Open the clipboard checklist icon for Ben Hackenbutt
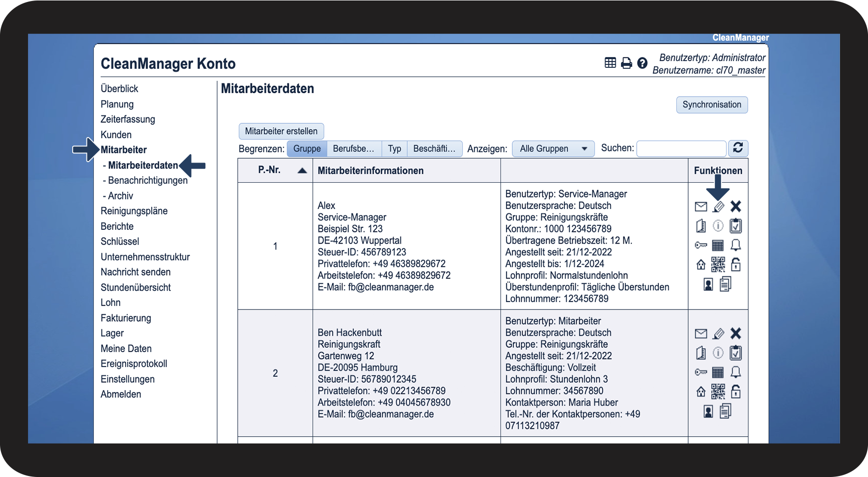Image resolution: width=868 pixels, height=477 pixels. click(735, 353)
